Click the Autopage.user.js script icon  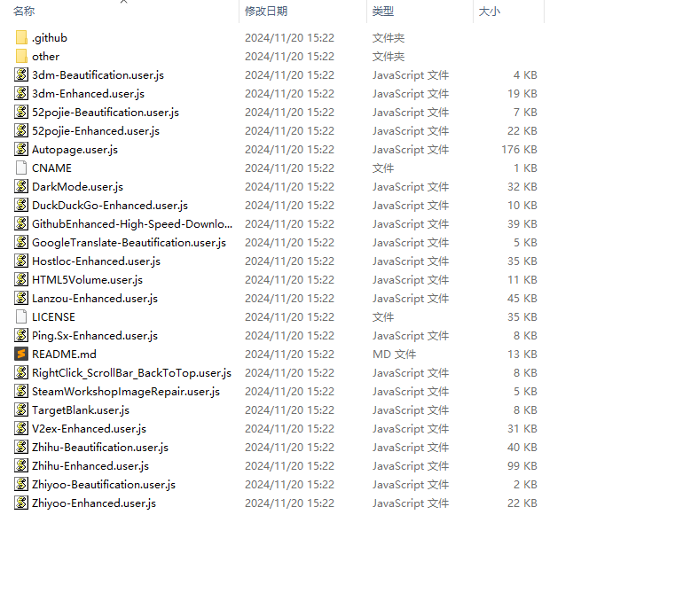tap(21, 150)
